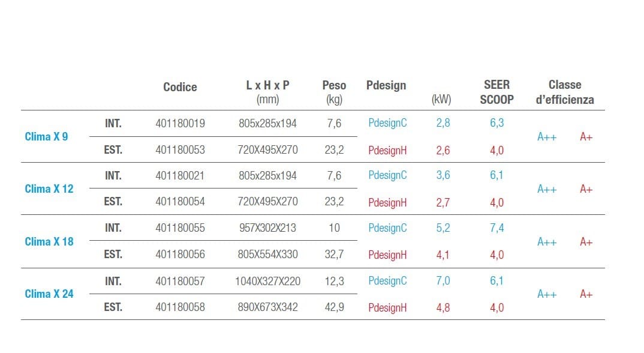
Task: Click the 7,4 SEER value
Action: pos(496,228)
